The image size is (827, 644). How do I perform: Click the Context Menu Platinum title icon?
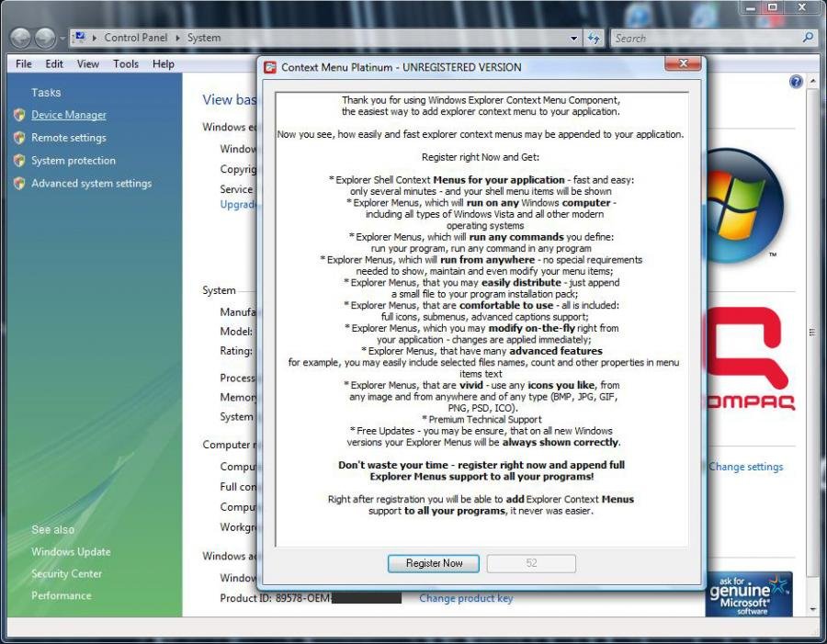(x=270, y=67)
